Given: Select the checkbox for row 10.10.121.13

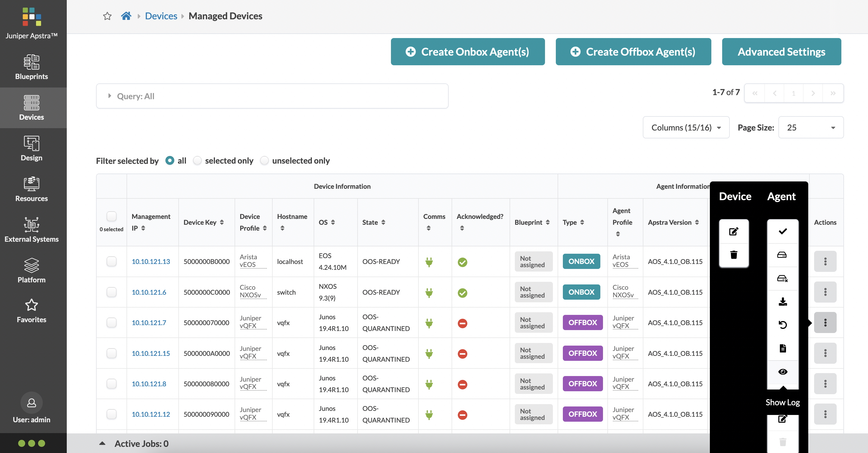Looking at the screenshot, I should pyautogui.click(x=111, y=261).
